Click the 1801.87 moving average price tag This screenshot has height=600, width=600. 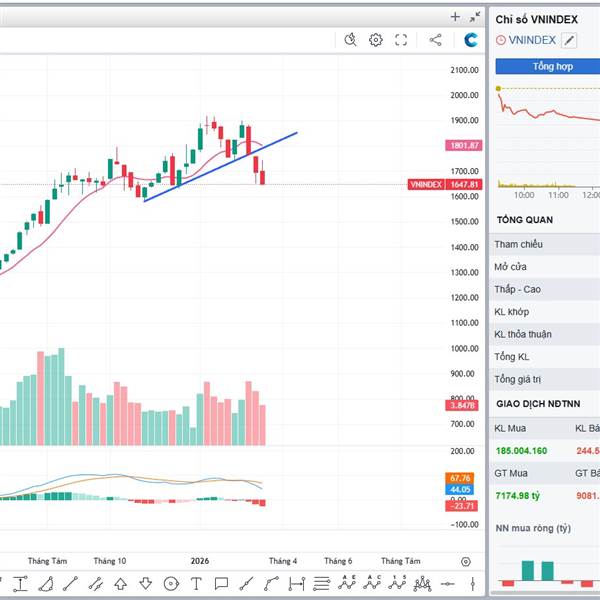[464, 146]
